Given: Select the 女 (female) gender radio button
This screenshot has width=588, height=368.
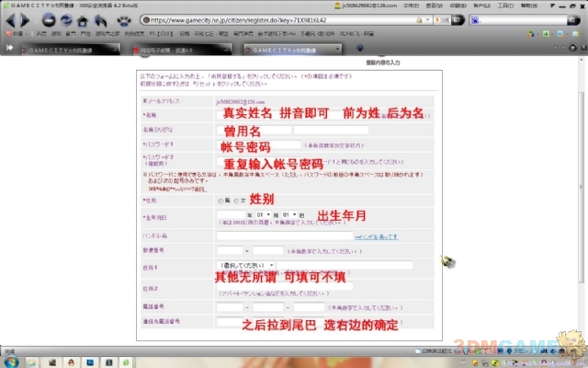Looking at the screenshot, I should pos(236,201).
